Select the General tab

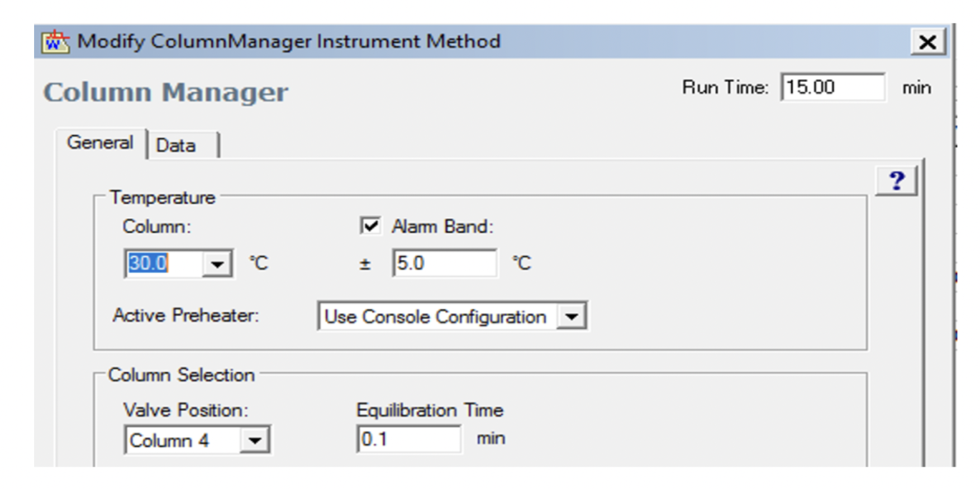[x=100, y=143]
